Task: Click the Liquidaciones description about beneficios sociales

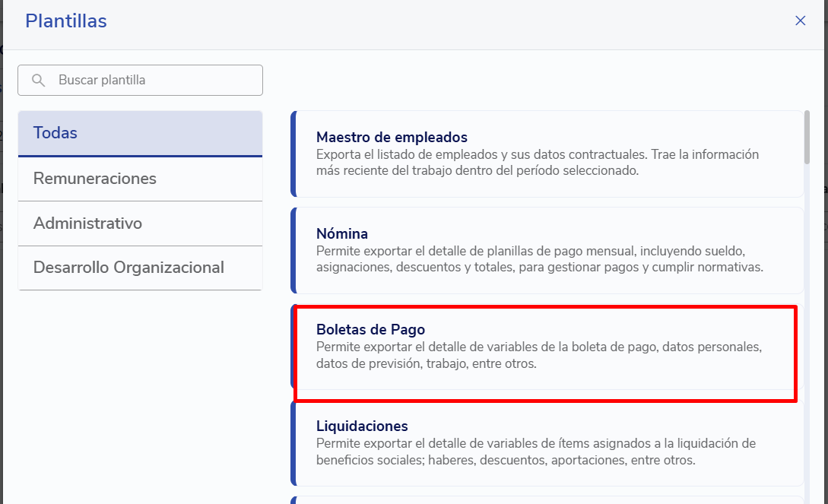Action: click(x=535, y=452)
